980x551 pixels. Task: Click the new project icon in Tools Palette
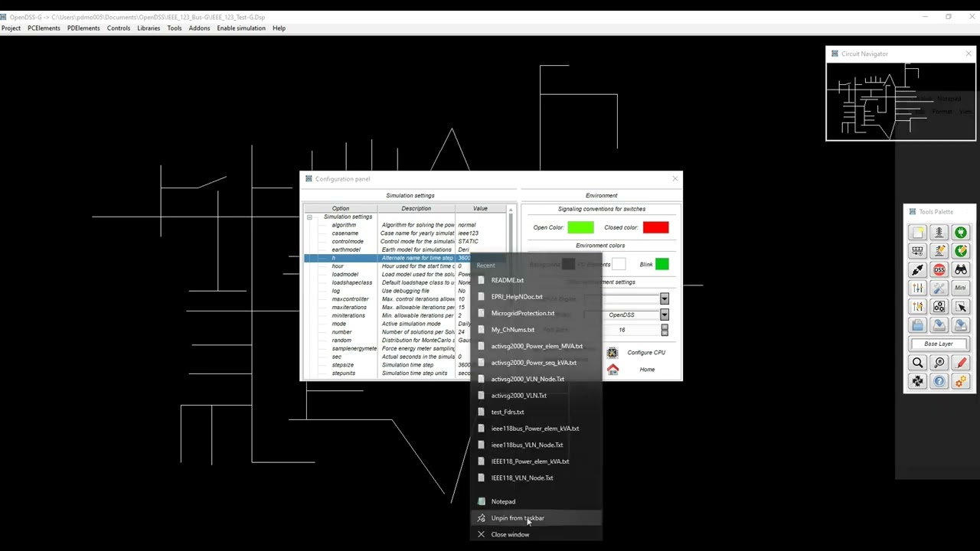[x=917, y=233]
